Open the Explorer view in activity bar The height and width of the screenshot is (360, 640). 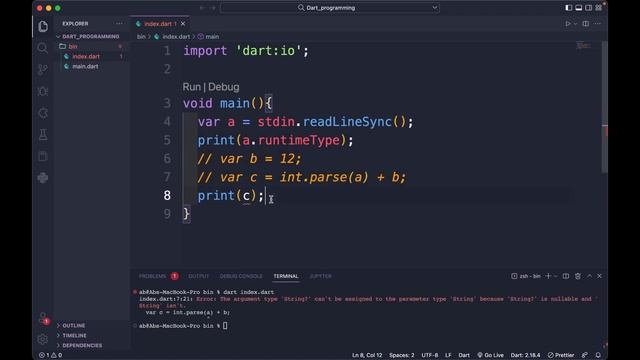coord(43,27)
